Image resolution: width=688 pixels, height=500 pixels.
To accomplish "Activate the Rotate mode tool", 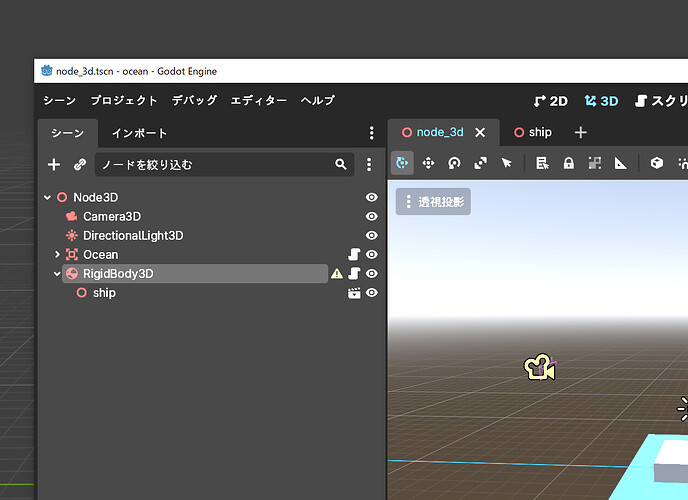I will coord(454,163).
